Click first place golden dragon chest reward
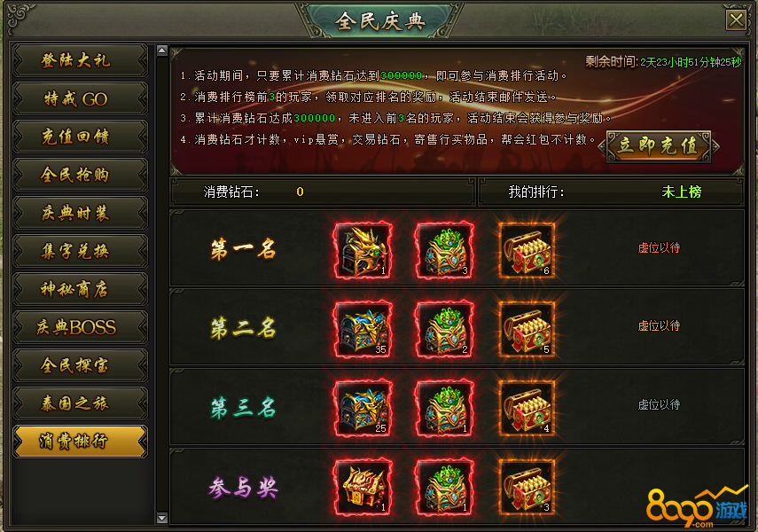 coord(363,250)
